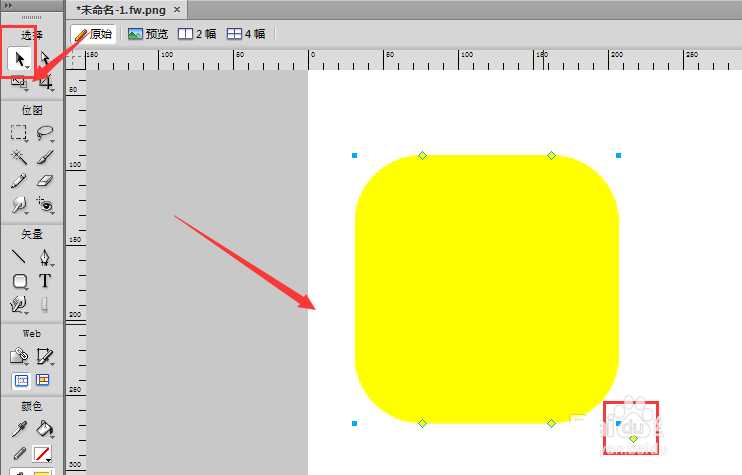This screenshot has width=742, height=475.
Task: Open the stroke color swatch
Action: click(43, 454)
